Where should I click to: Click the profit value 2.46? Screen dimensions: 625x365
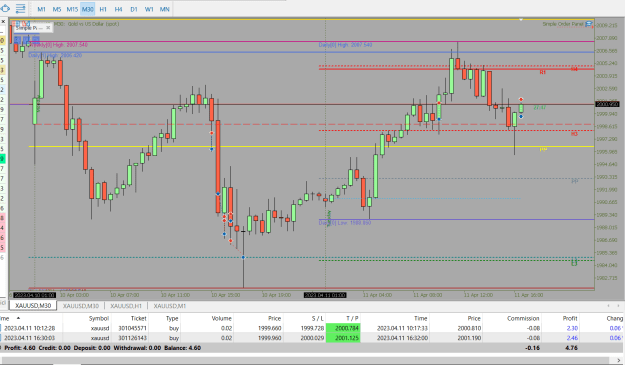(572, 338)
